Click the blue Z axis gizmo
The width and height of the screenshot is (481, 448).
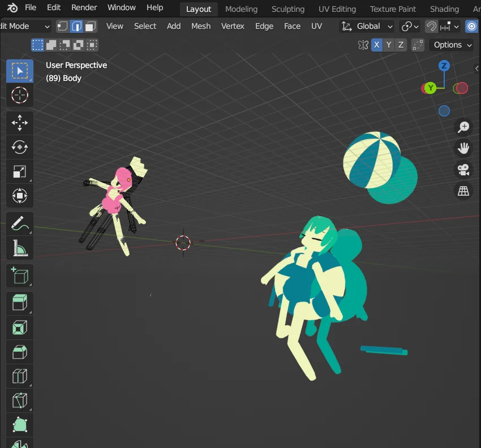(x=444, y=66)
